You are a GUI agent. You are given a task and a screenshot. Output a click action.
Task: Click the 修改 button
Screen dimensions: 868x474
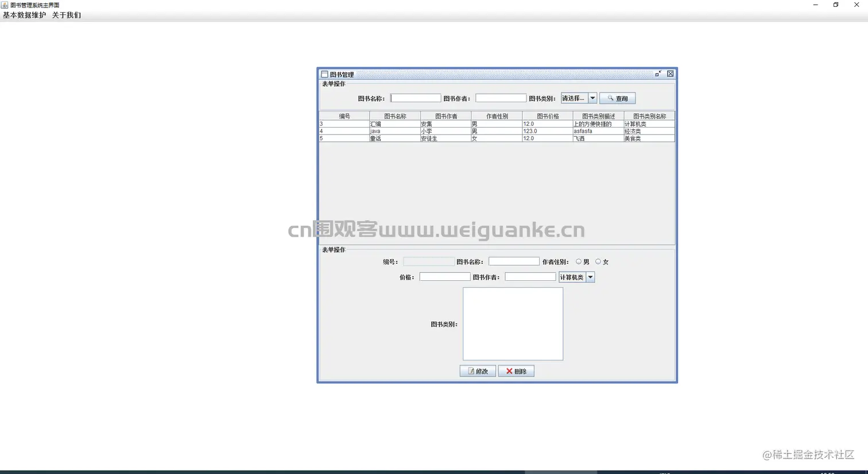[x=478, y=371]
